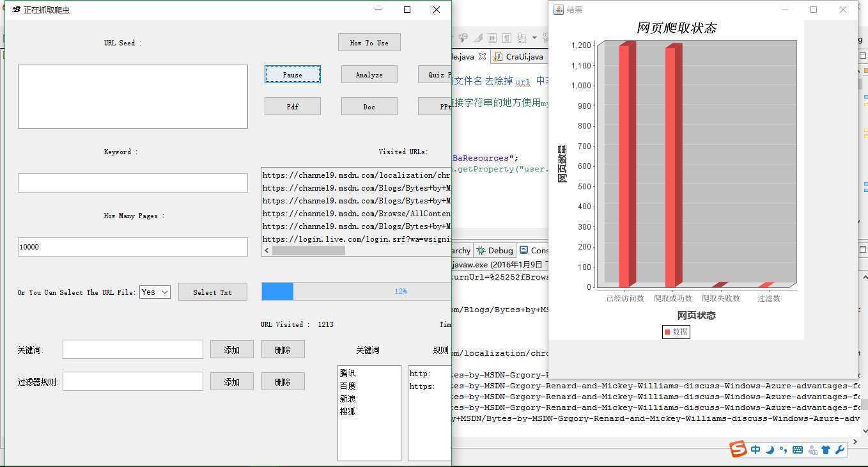The width and height of the screenshot is (868, 467).
Task: Click the 12% progress bar
Action: (x=356, y=291)
